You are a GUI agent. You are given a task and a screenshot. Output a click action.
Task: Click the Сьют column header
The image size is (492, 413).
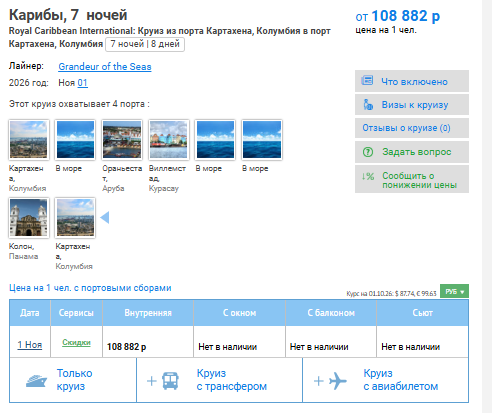click(x=422, y=313)
